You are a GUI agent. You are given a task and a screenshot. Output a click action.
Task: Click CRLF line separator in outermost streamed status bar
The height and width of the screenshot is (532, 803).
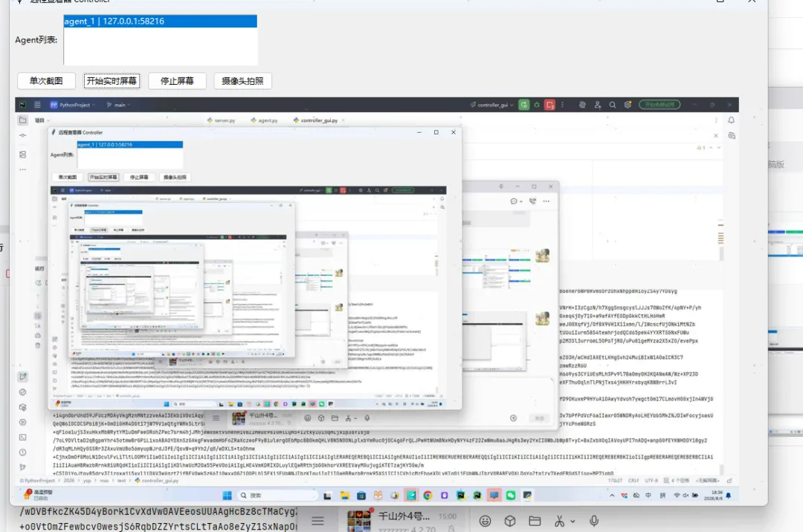(x=633, y=480)
